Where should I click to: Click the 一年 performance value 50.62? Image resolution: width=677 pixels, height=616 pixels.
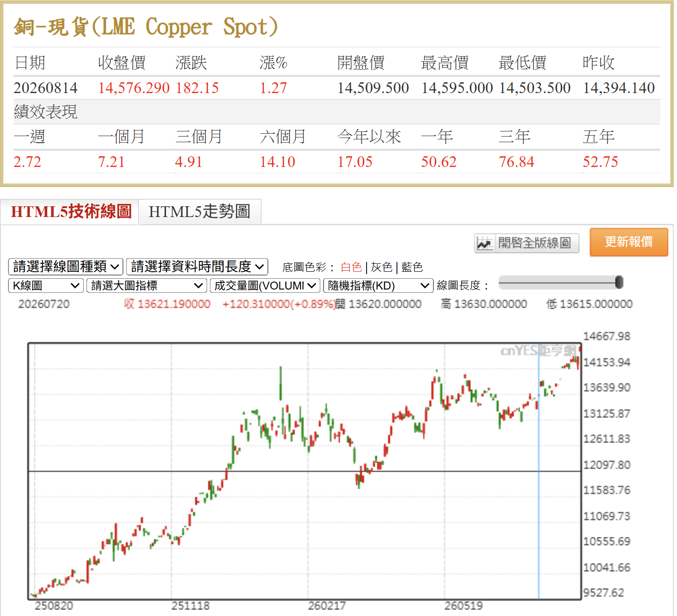(439, 162)
